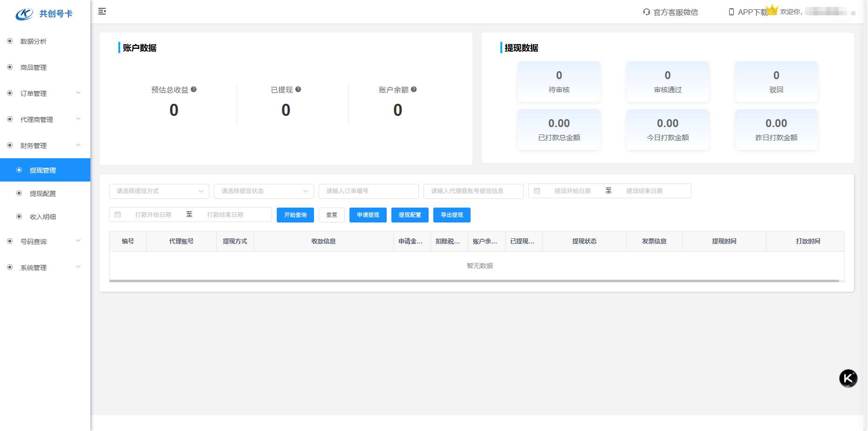Click the table's horizontal scrollbar
This screenshot has width=868, height=431.
point(474,281)
